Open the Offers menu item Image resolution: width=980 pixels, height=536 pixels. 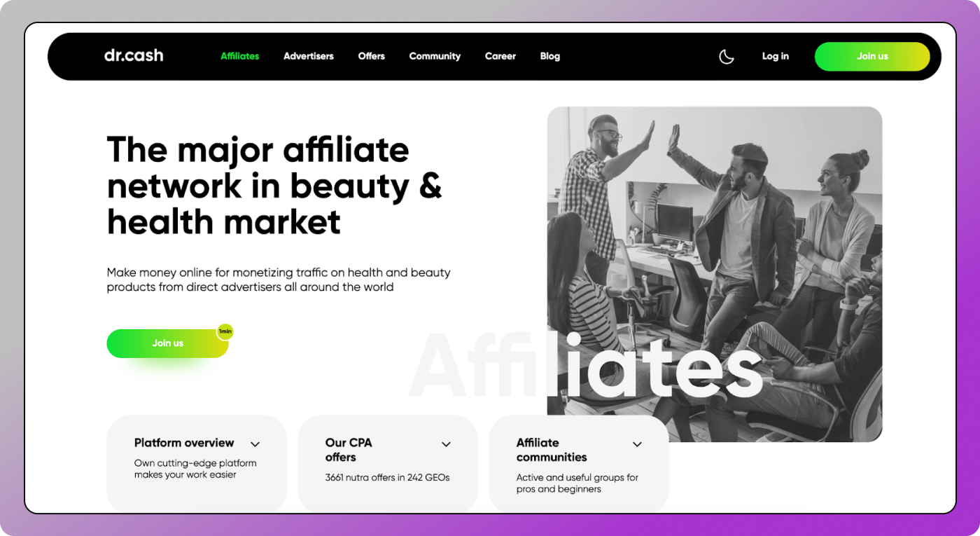371,56
